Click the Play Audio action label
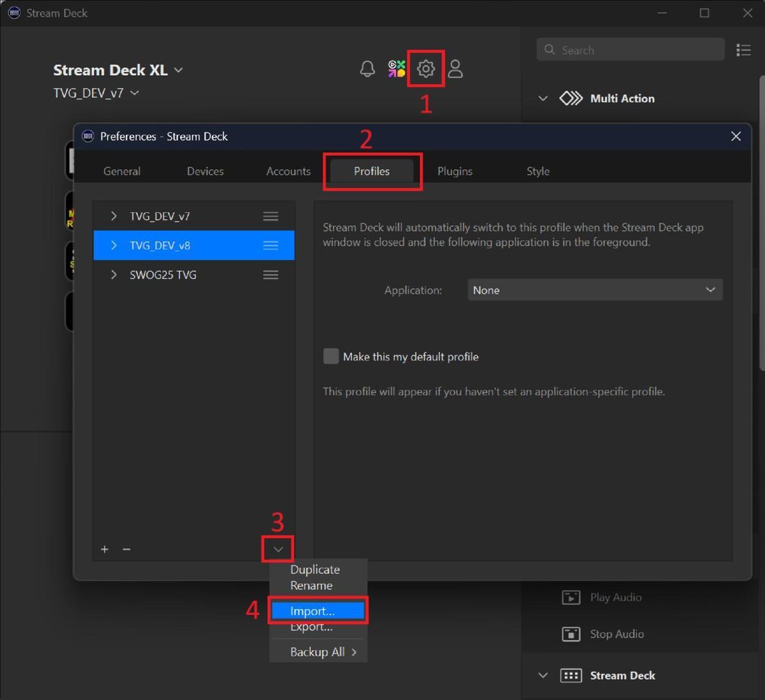Screen dimensions: 765x700 click(615, 598)
